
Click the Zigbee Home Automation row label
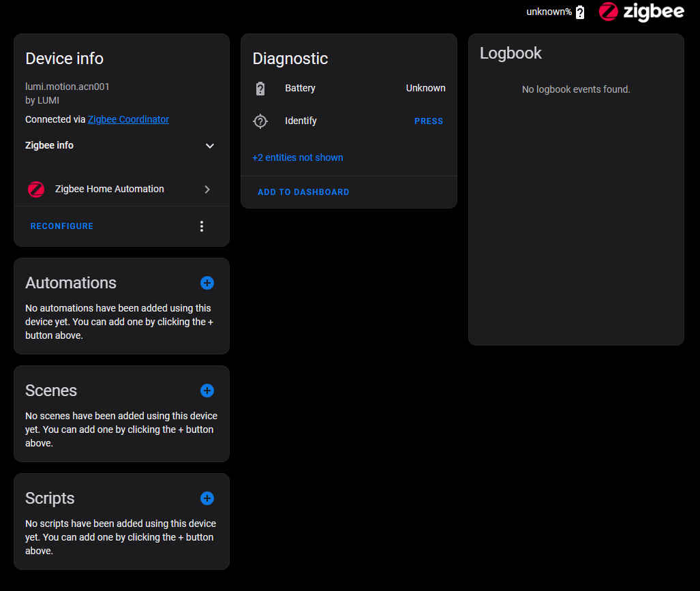pos(110,189)
